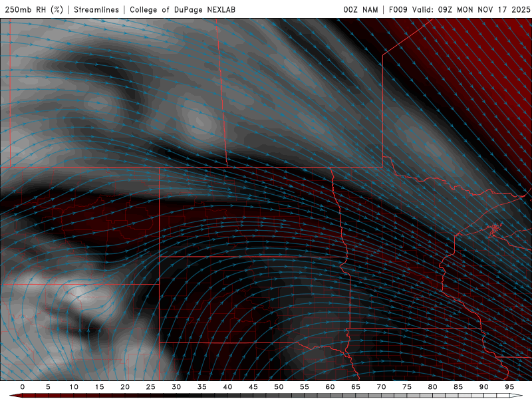Image resolution: width=532 pixels, height=399 pixels.
Task: Click the '25' label on the color scale
Action: point(151,387)
